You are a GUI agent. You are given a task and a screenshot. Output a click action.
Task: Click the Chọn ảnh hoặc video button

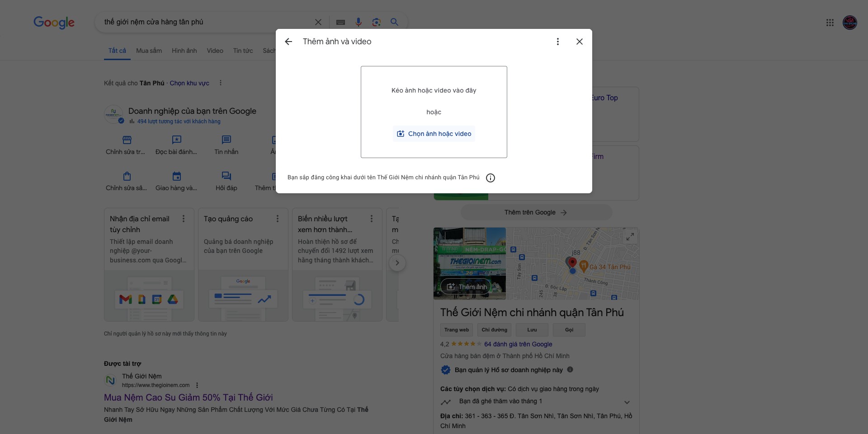point(434,134)
